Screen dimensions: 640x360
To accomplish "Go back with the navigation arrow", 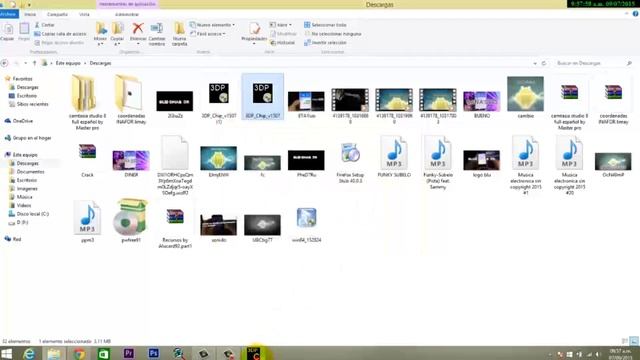I will (4, 63).
